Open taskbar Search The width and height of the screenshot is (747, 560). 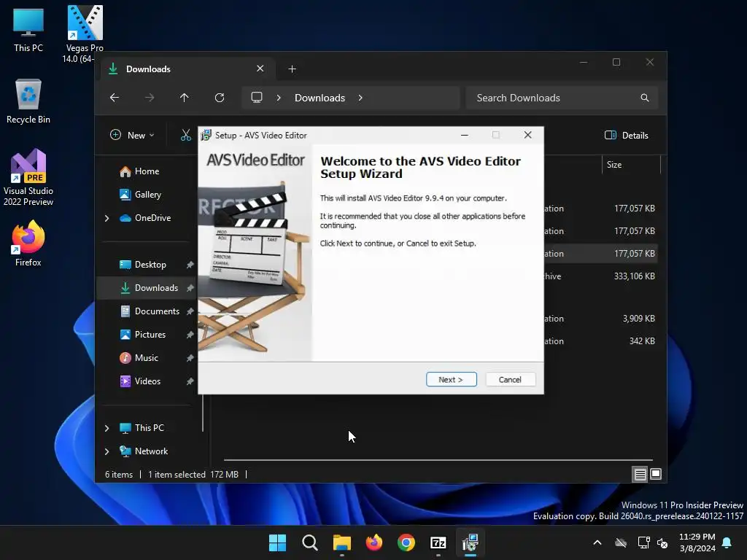coord(309,542)
